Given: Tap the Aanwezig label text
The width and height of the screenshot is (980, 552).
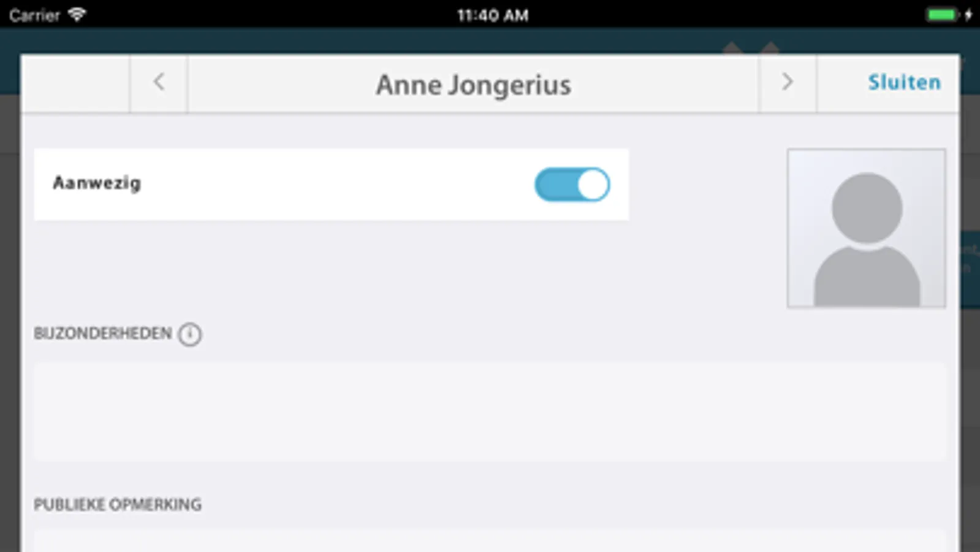Looking at the screenshot, I should coord(97,183).
